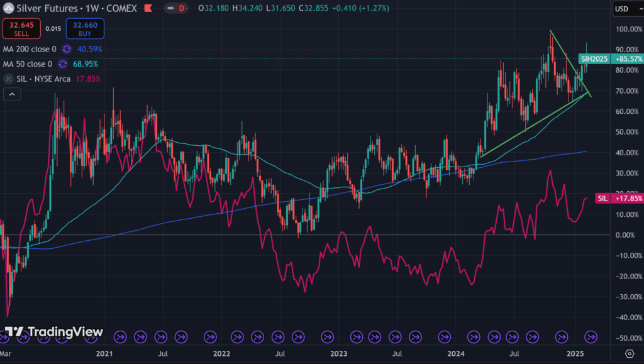Image resolution: width=644 pixels, height=364 pixels.
Task: Click the 100.00% price axis label
Action: pos(629,29)
